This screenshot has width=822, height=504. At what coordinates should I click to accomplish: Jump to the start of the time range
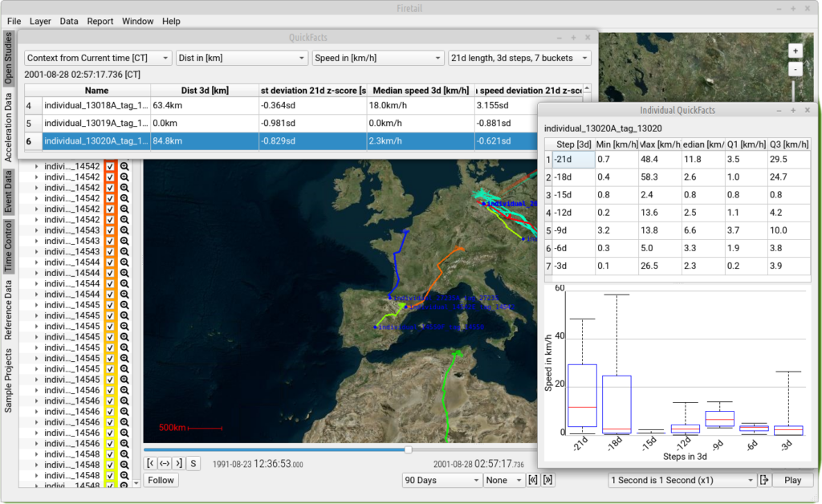(150, 463)
